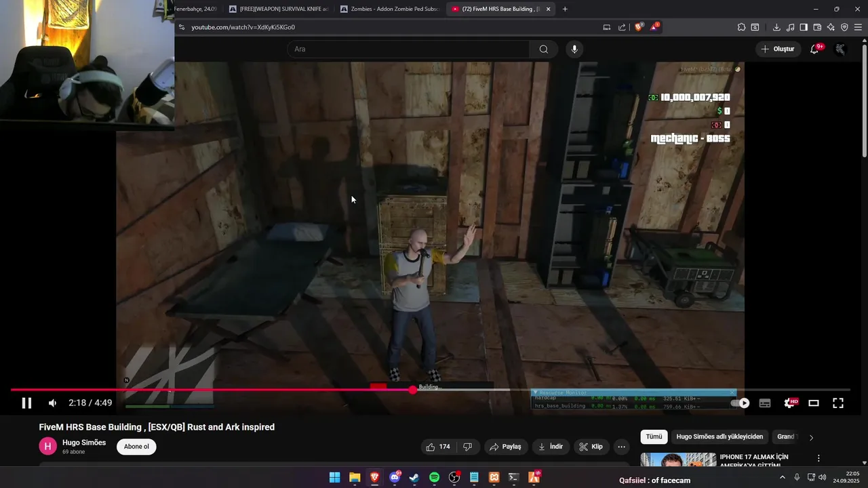This screenshot has height=488, width=868.
Task: Select 'Hugo Simões adlı yükleyiciden' chip
Action: point(719,437)
